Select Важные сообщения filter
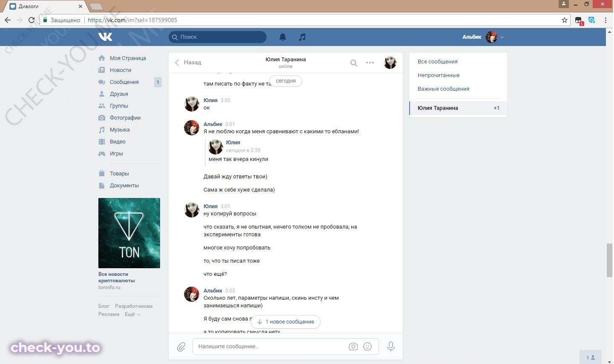This screenshot has width=614, height=364. tap(444, 89)
